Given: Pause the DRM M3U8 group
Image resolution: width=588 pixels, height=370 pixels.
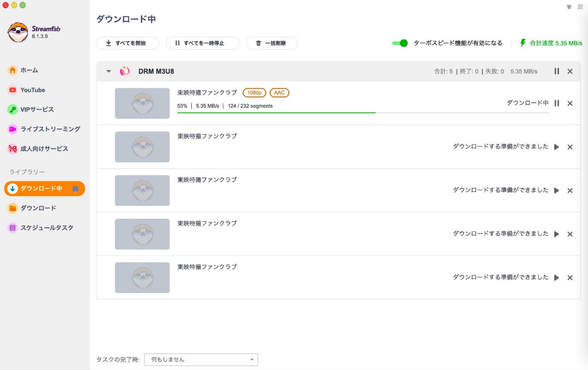Looking at the screenshot, I should click(x=557, y=71).
